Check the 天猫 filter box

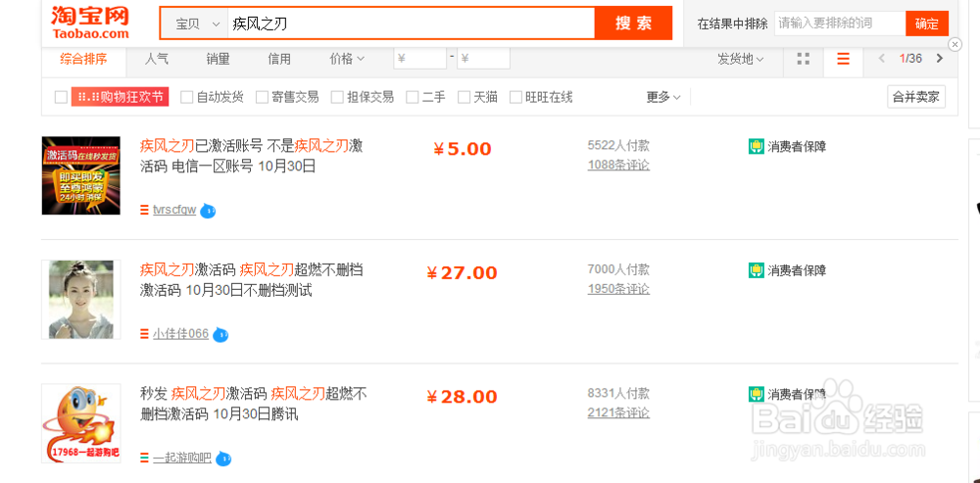coord(465,97)
